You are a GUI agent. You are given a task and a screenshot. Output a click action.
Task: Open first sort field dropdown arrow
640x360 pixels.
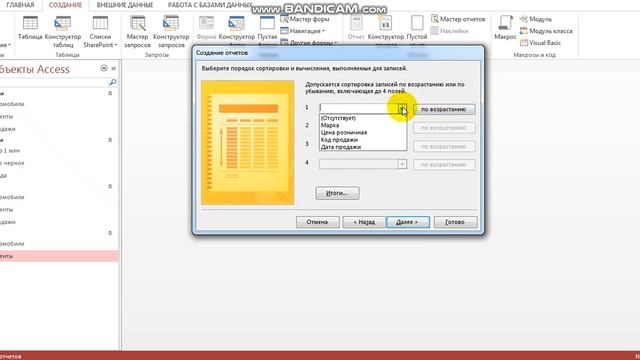(402, 108)
